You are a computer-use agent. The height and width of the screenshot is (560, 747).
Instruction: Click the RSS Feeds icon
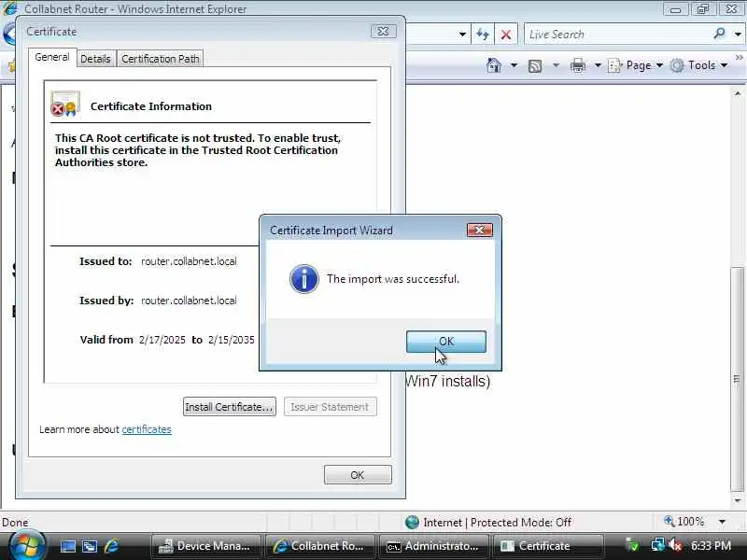535,65
